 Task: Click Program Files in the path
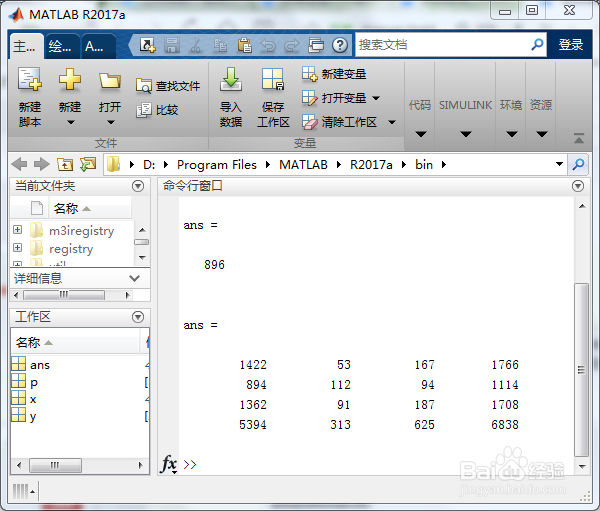coord(217,165)
